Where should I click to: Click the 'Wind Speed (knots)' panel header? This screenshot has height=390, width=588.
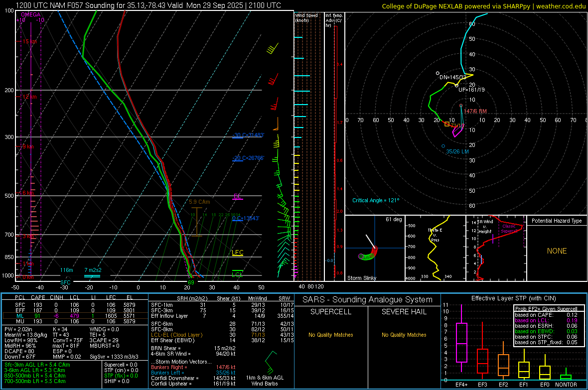306,17
